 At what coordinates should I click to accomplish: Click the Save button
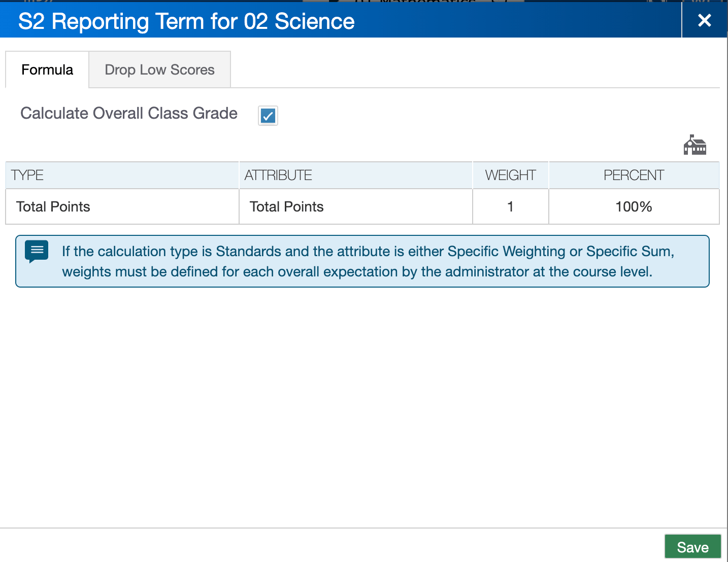pos(692,547)
